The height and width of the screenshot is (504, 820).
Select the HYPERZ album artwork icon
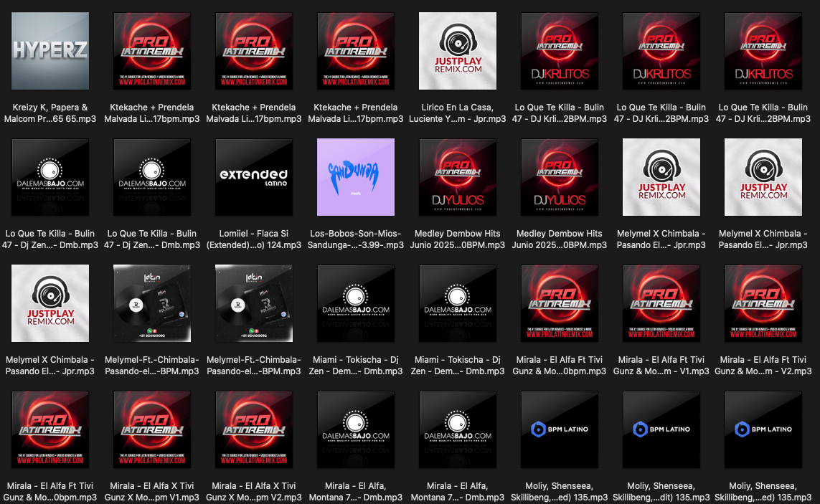(50, 51)
